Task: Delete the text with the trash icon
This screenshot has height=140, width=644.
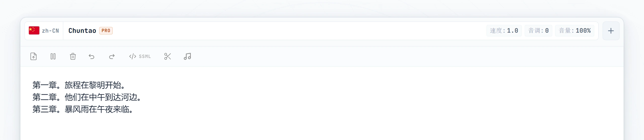Action: 73,56
